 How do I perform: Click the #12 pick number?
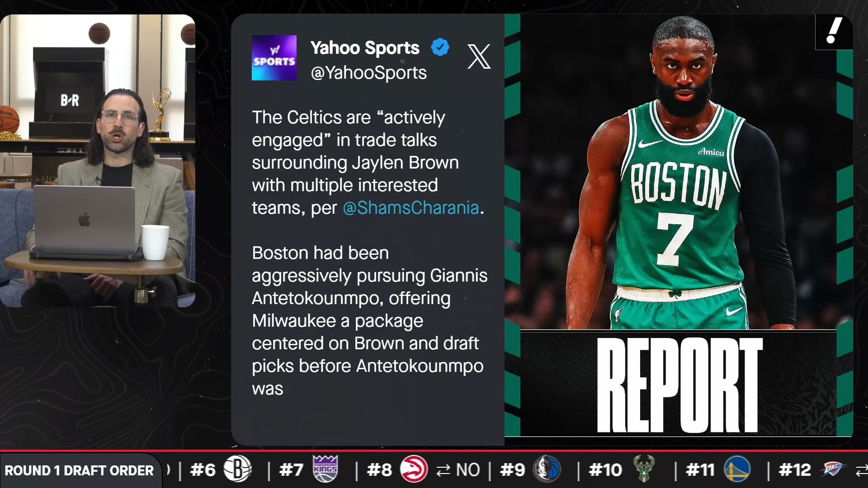pos(795,470)
